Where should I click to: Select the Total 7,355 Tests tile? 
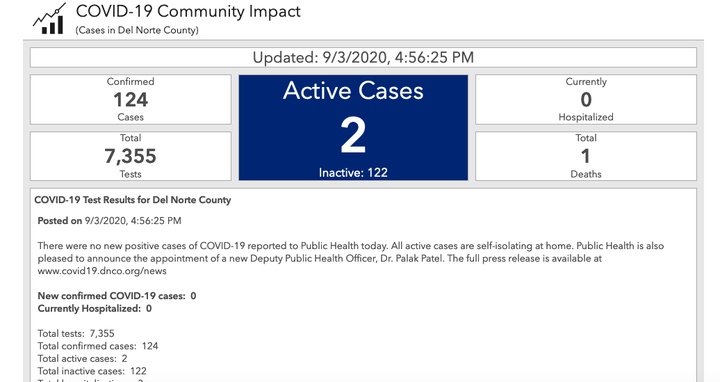coord(131,156)
